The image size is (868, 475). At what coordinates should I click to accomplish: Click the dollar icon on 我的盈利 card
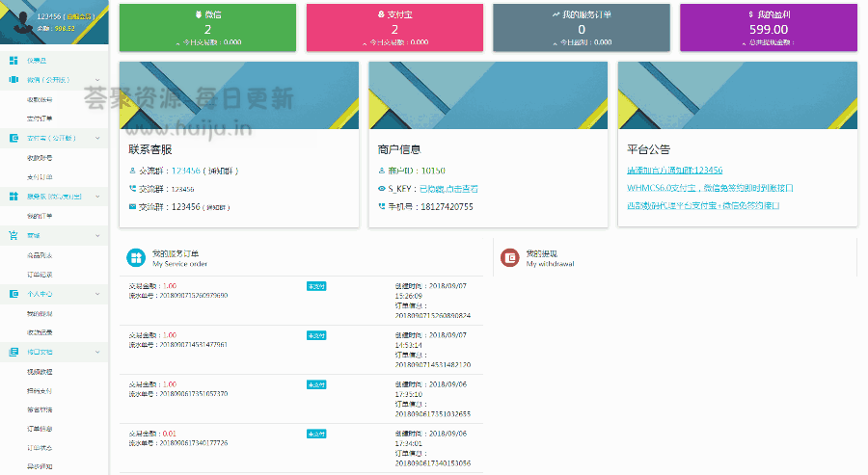point(750,14)
